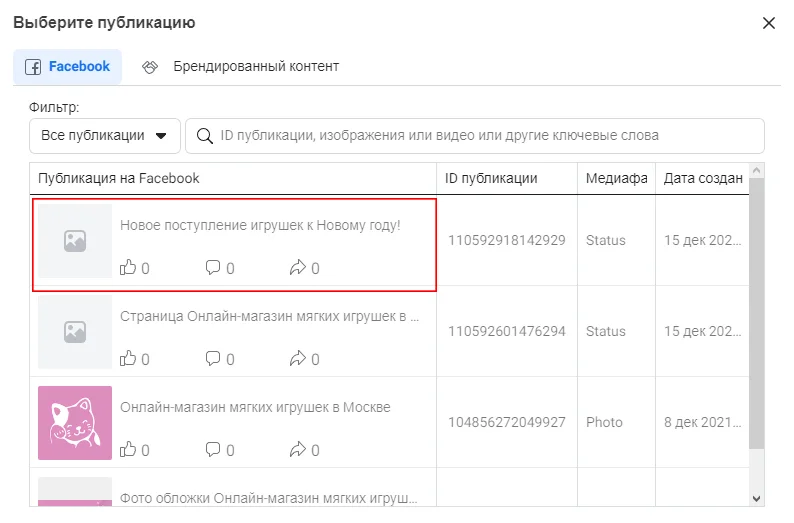Viewport: 794px width, 523px height.
Task: Click the pink cat thumbnail
Action: (x=75, y=423)
